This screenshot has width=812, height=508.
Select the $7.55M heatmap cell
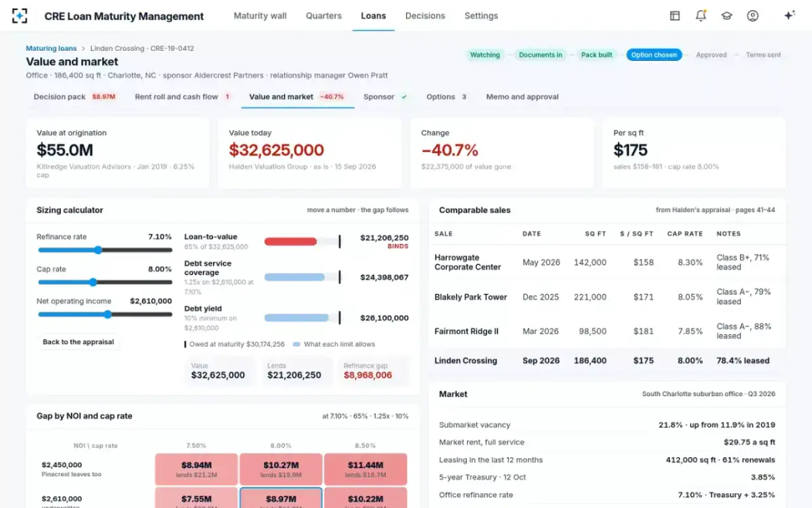[x=196, y=497]
